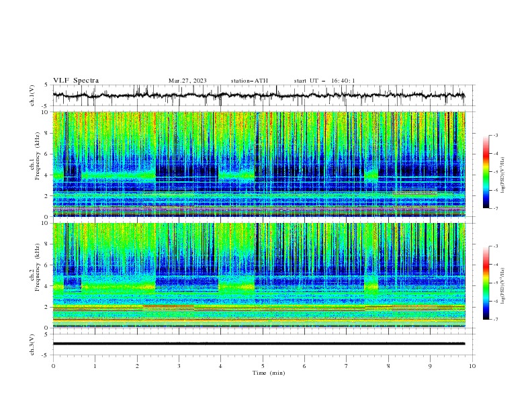
Task: Click the date 'Mar.27, 2023'
Action: point(187,81)
